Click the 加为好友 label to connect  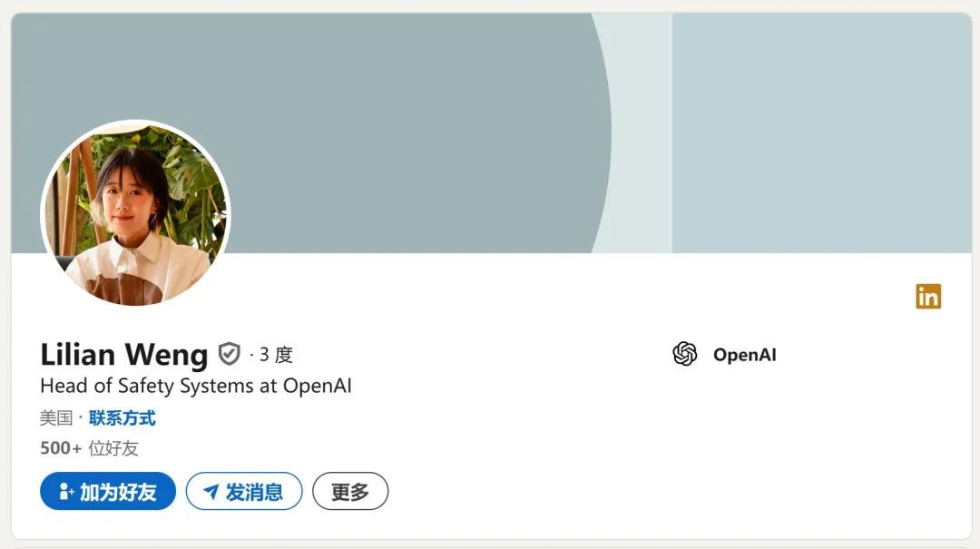118,492
